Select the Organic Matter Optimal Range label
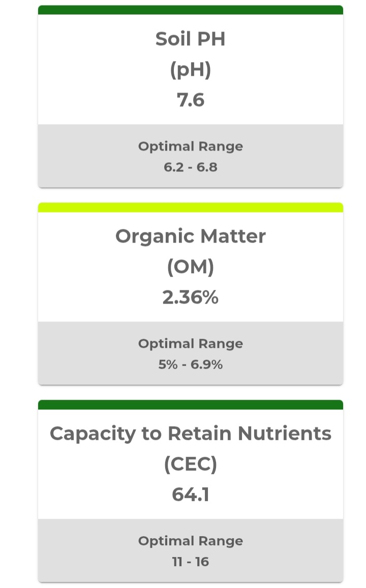This screenshot has width=366, height=588. point(190,343)
